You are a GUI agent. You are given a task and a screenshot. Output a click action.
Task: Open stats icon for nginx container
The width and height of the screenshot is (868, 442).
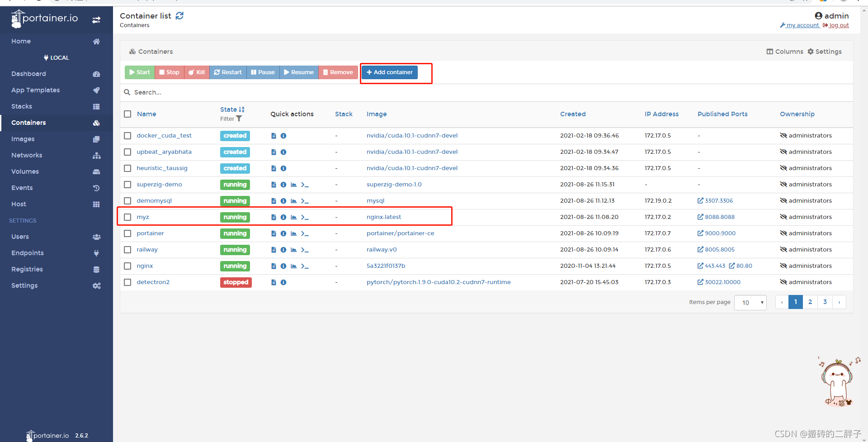click(x=294, y=266)
